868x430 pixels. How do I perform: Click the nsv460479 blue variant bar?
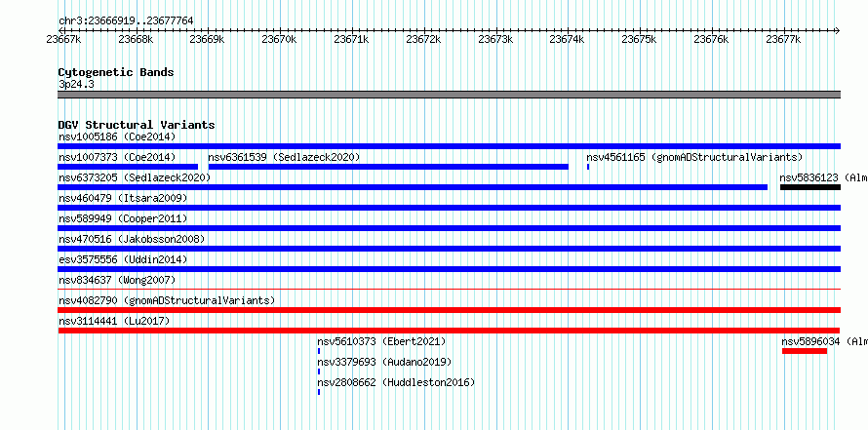(x=449, y=208)
